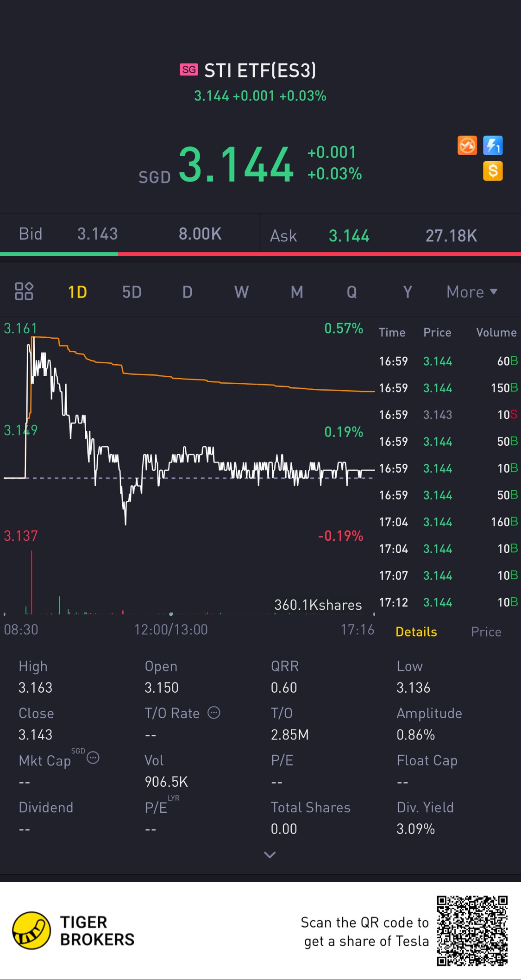Open Mkt Cap currency options icon

coord(93,758)
